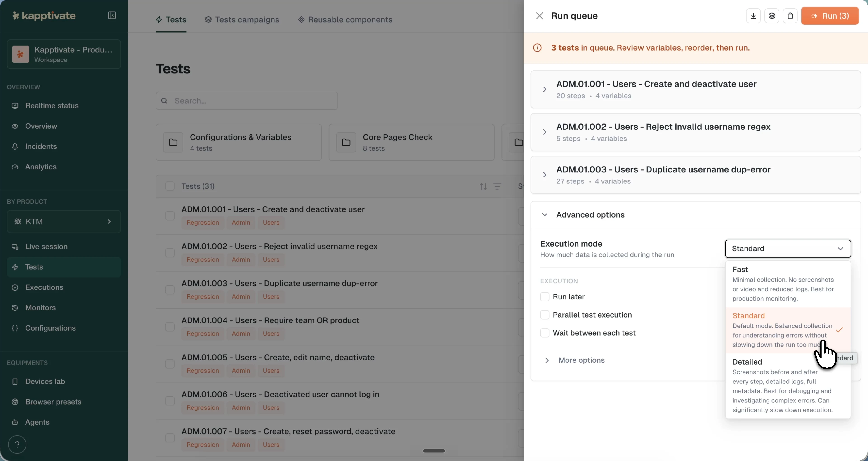The height and width of the screenshot is (461, 868).
Task: Toggle the Run later checkbox
Action: 545,297
